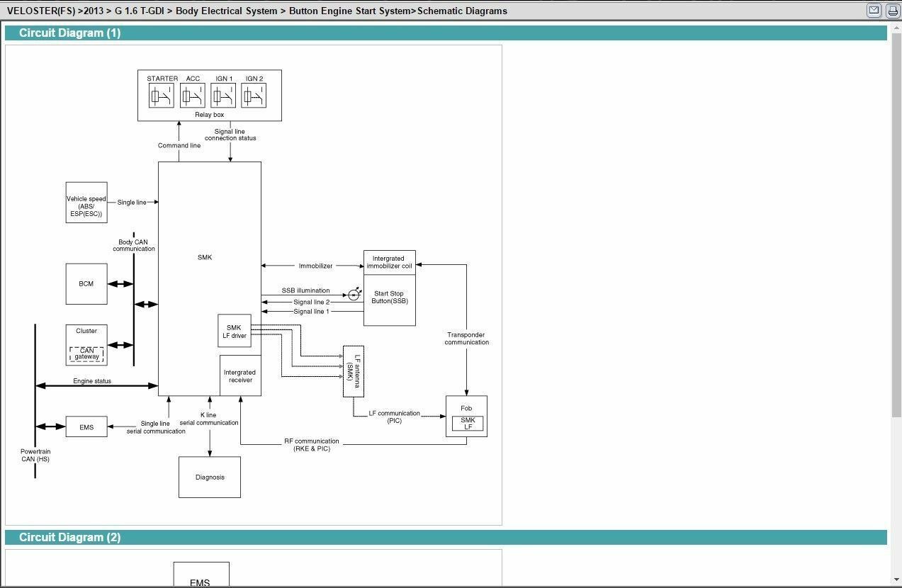Click the breadcrumb title text
The width and height of the screenshot is (902, 588).
pyautogui.click(x=257, y=11)
